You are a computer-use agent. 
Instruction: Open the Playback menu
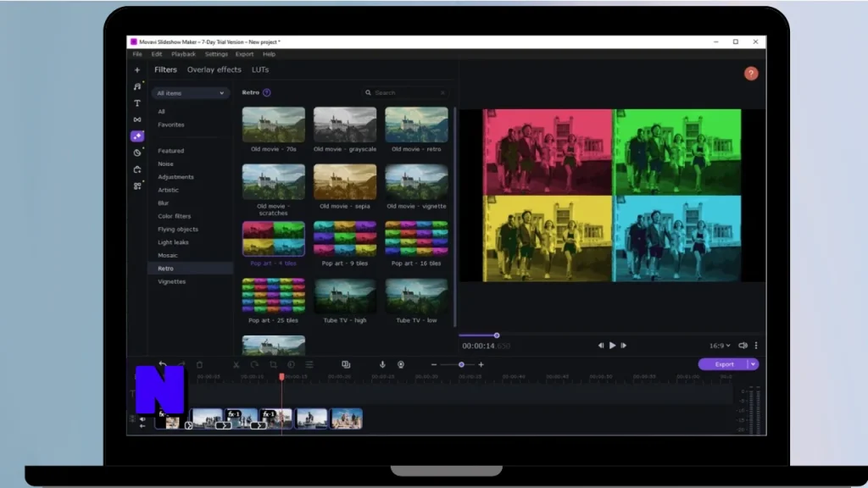(x=183, y=54)
